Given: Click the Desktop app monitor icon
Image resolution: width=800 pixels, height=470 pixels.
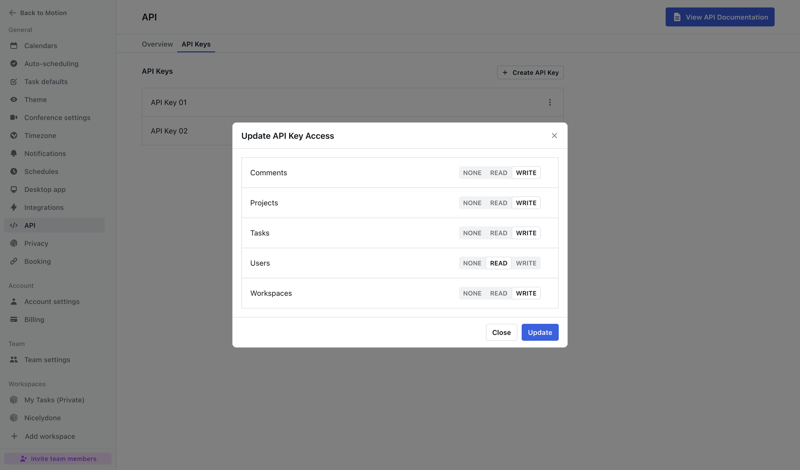Looking at the screenshot, I should click(x=14, y=189).
